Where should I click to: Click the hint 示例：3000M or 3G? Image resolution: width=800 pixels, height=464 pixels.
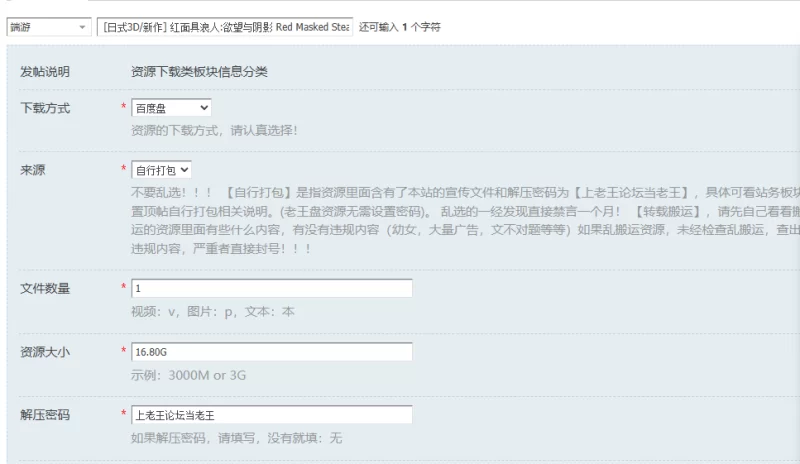188,375
